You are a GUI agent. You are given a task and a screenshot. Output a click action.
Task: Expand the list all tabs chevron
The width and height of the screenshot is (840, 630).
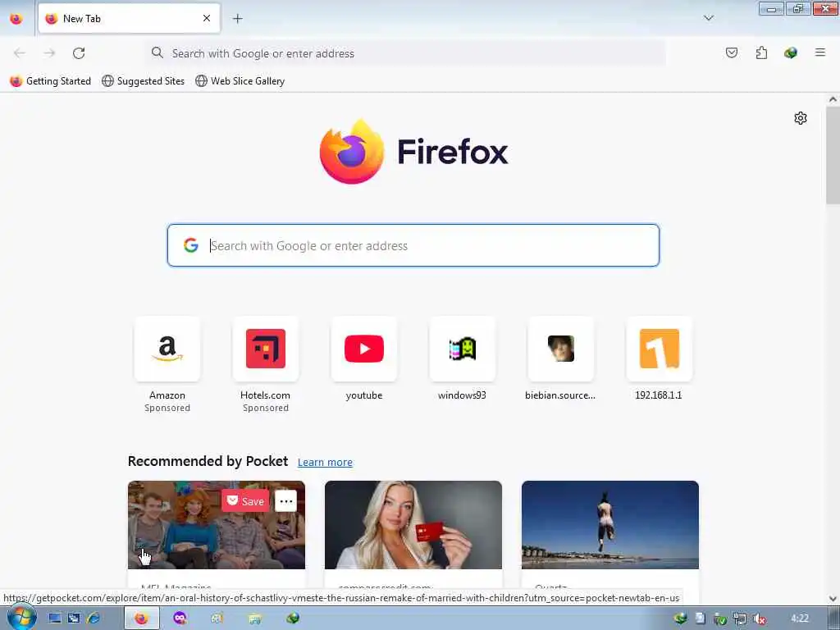click(708, 18)
